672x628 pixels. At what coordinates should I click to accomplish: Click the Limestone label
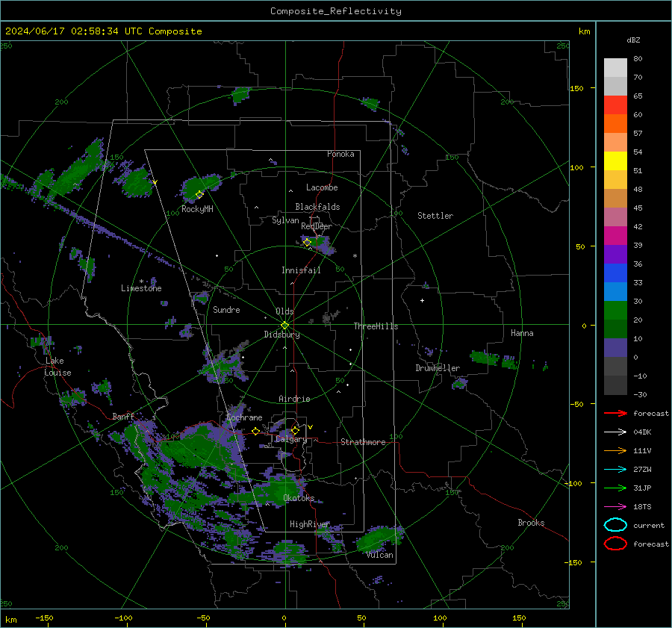click(x=141, y=288)
